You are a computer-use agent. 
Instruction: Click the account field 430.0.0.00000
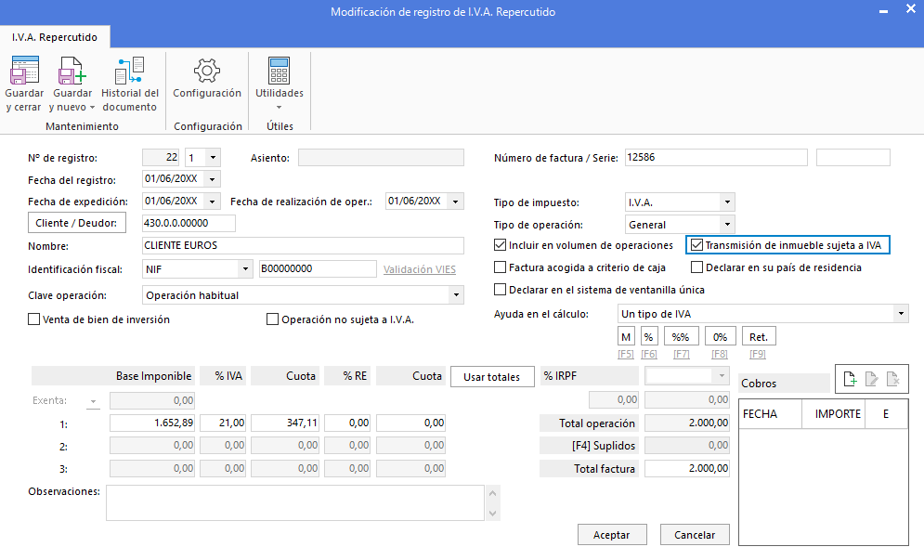coord(189,223)
